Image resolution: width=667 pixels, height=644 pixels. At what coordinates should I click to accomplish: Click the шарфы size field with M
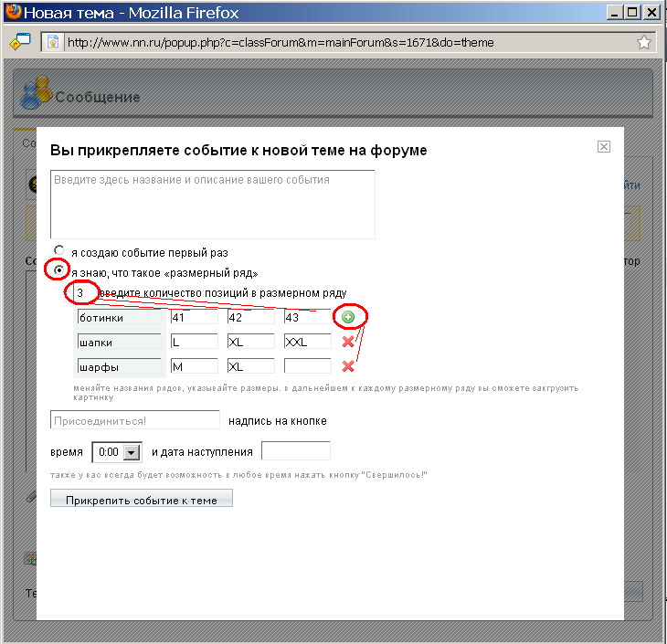(x=195, y=366)
